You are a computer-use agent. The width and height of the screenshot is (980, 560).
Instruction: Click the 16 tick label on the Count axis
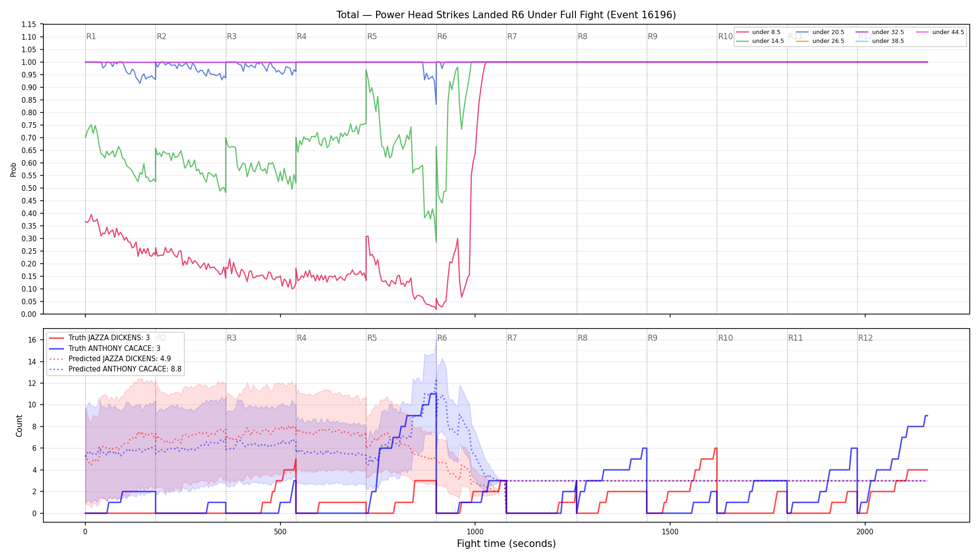(x=32, y=340)
